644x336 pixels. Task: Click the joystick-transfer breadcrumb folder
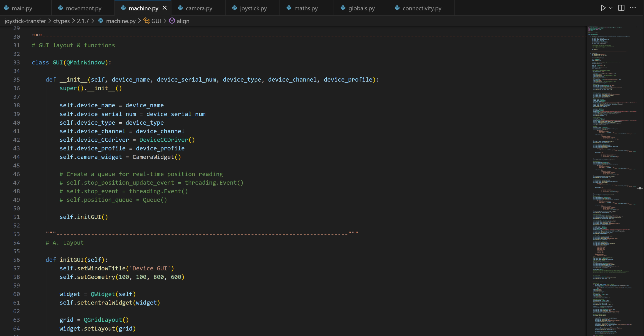point(25,21)
